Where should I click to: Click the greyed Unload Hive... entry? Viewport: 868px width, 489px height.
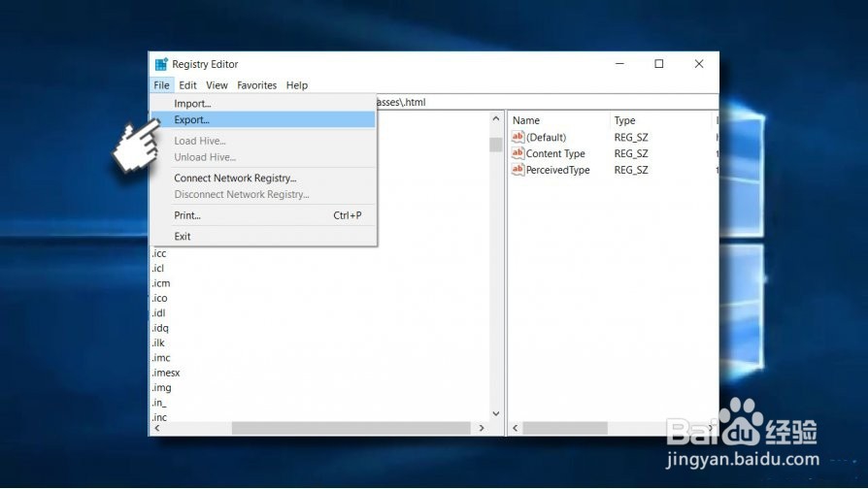pos(263,157)
